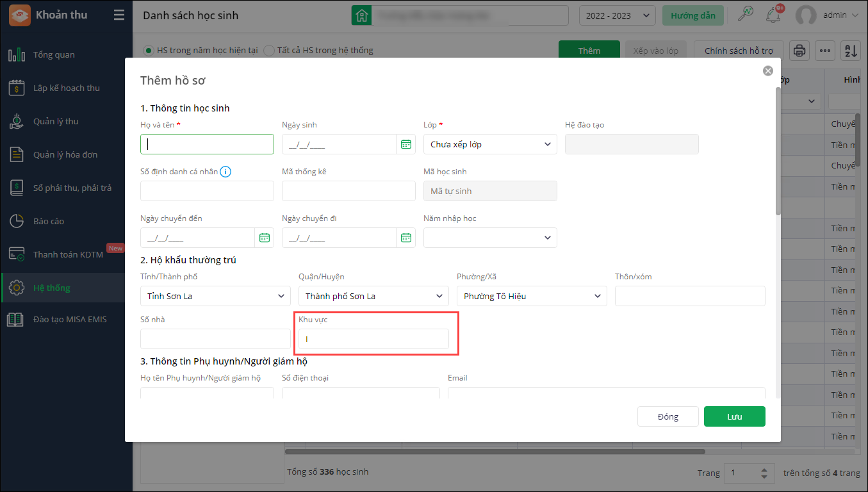
Task: Open Lập kế hoạch thu menu
Action: pyautogui.click(x=67, y=88)
